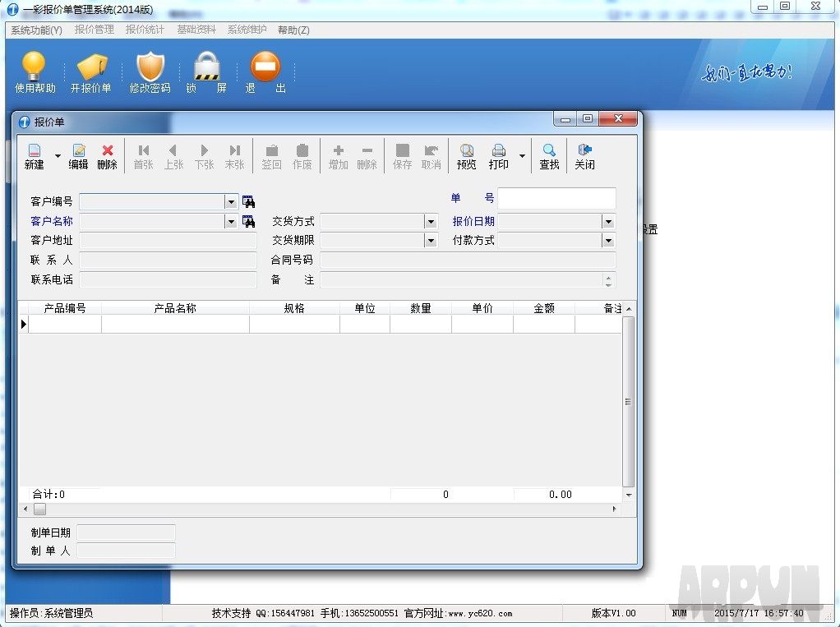This screenshot has width=840, height=627.
Task: Open the 系统功能(Y) menu
Action: (36, 30)
